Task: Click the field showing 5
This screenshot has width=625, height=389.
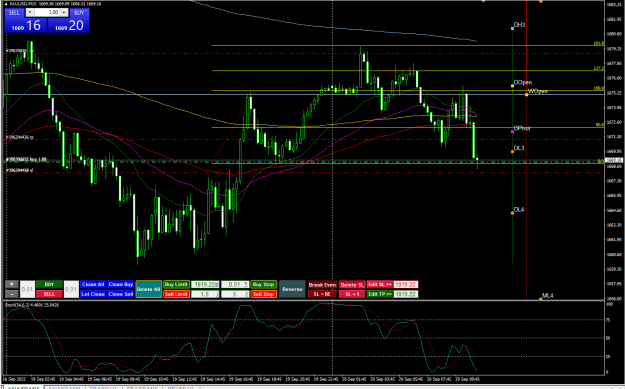Action: pos(235,294)
